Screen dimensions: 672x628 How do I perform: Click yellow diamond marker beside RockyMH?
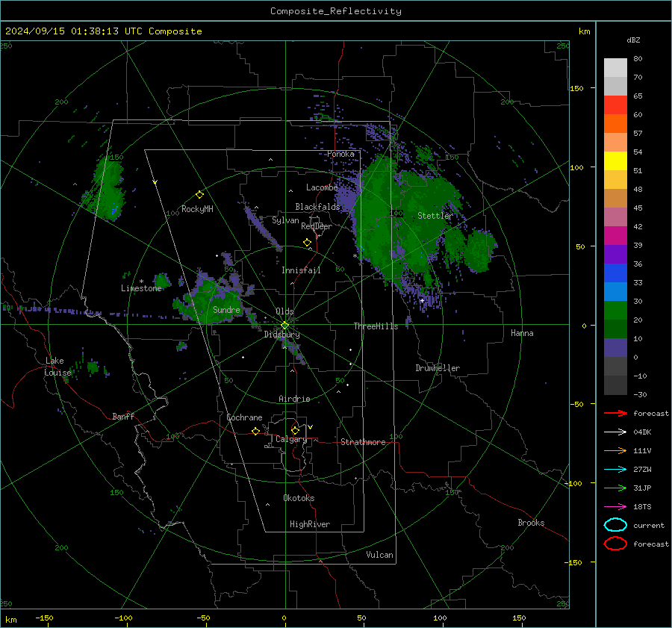pyautogui.click(x=199, y=195)
